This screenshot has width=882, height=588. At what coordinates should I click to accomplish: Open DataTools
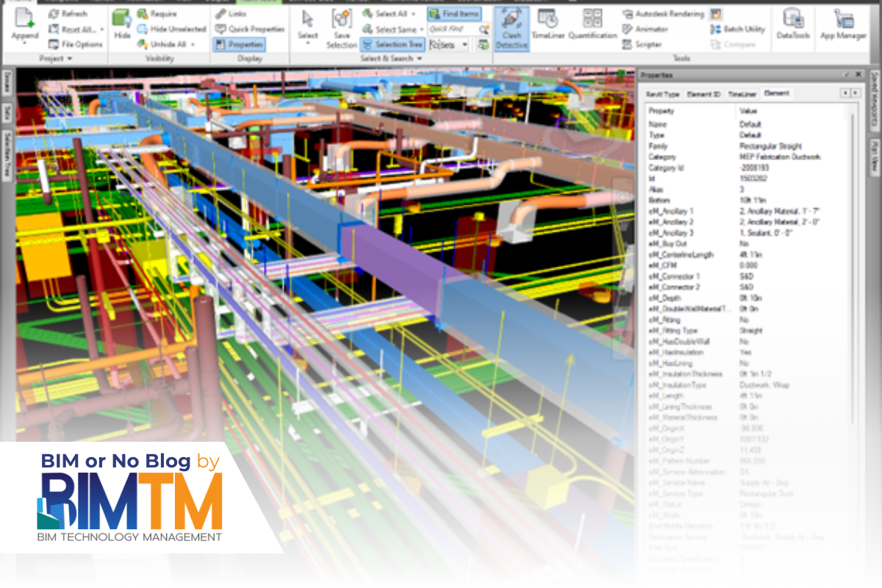792,25
